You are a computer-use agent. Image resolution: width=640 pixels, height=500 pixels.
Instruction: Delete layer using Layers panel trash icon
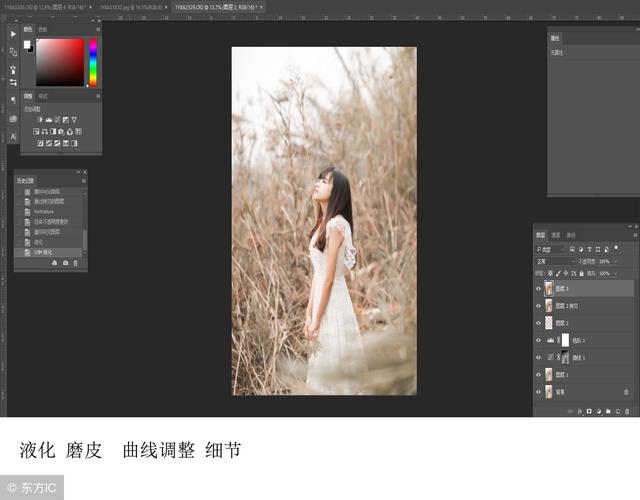(626, 409)
